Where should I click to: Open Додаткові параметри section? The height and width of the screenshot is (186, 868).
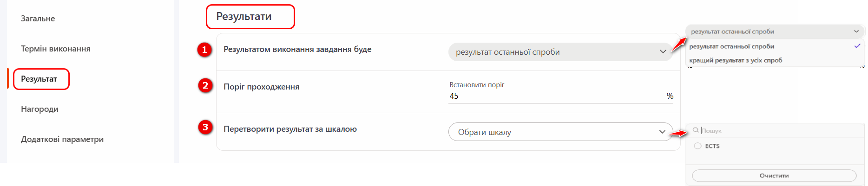[62, 139]
